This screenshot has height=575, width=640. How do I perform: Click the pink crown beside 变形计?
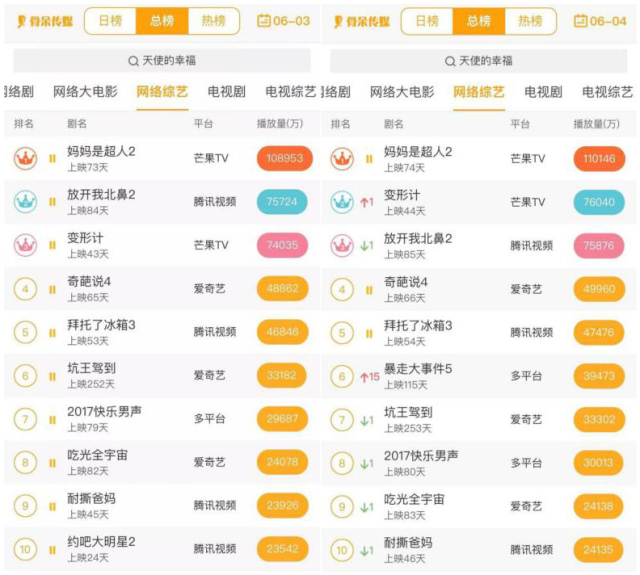(25, 244)
